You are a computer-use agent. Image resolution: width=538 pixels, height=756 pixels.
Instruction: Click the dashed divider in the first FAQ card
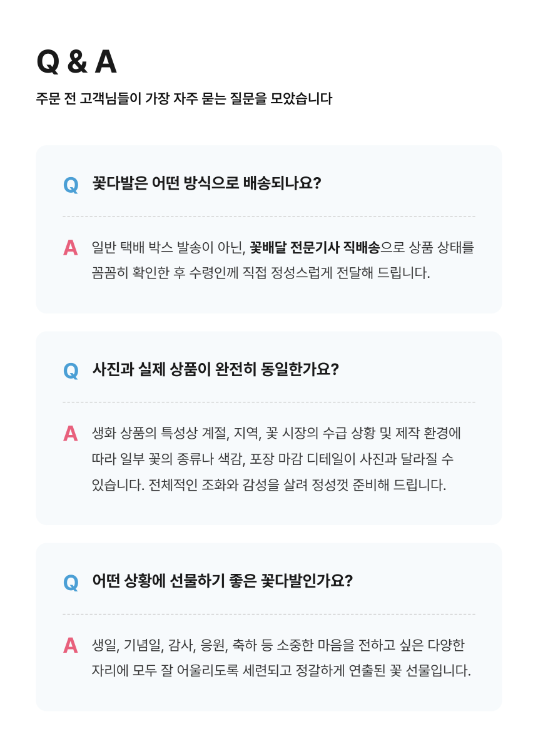[x=269, y=217]
